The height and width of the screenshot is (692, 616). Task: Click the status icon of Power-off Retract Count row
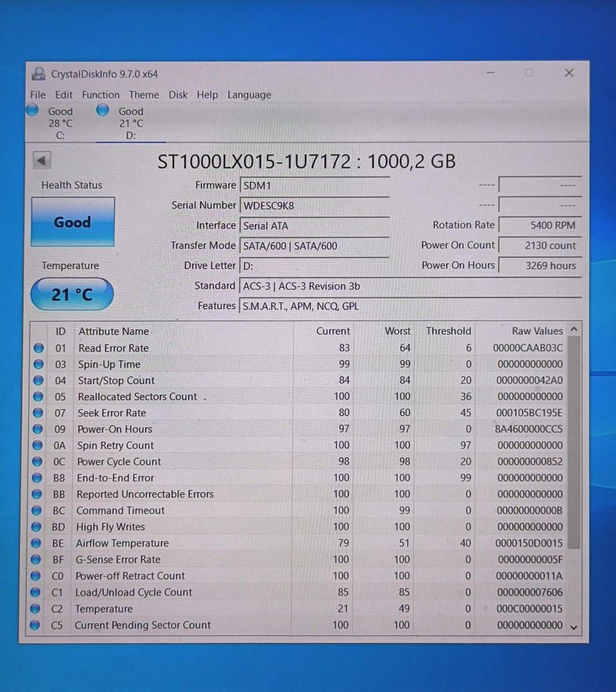(x=36, y=576)
